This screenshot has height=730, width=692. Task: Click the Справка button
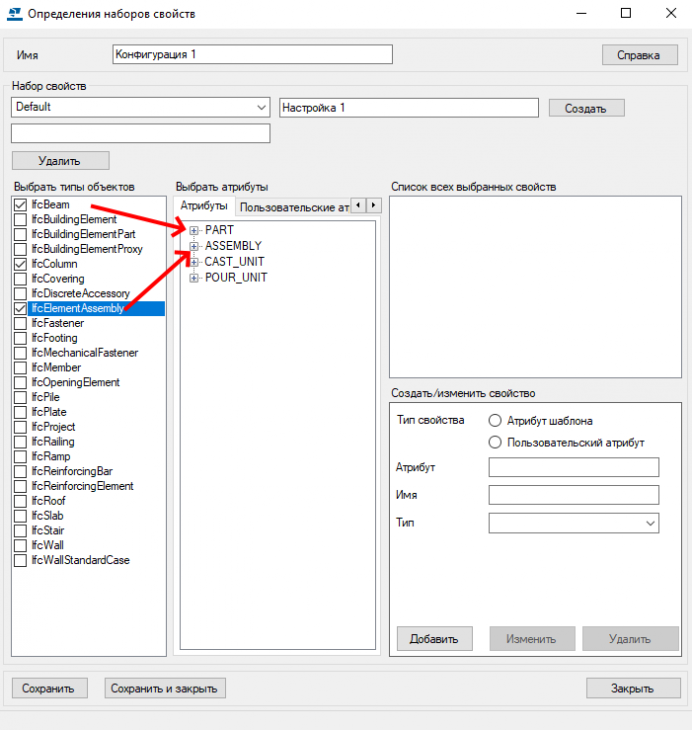[x=639, y=55]
